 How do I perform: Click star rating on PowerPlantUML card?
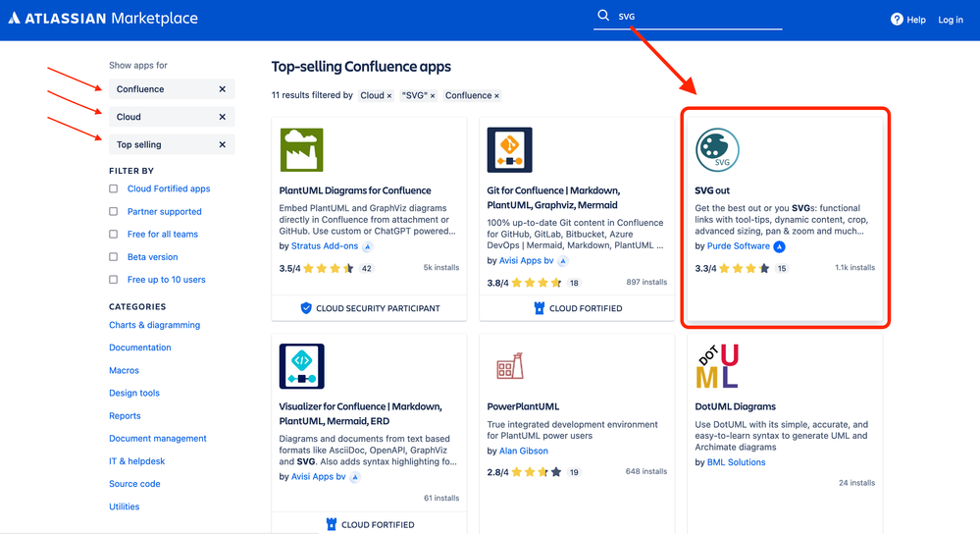tap(537, 472)
